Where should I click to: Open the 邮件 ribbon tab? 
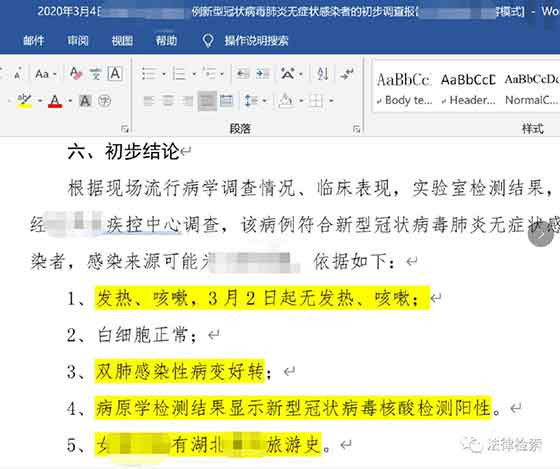point(34,40)
